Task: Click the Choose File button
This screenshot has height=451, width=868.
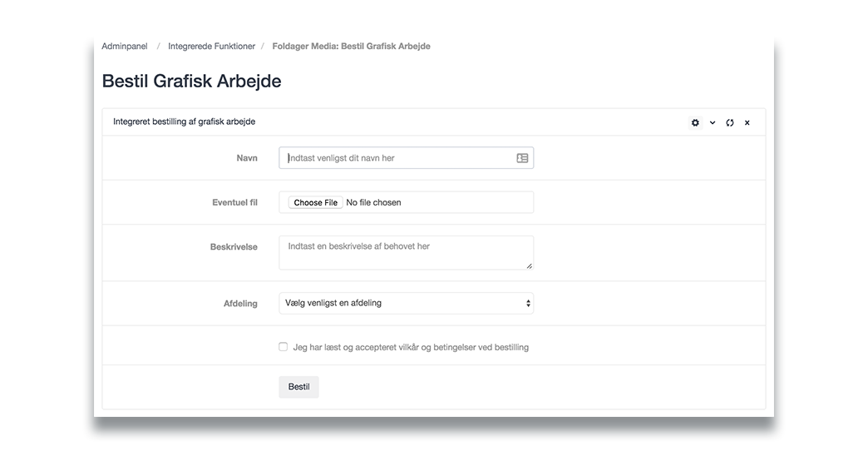Action: pyautogui.click(x=316, y=202)
